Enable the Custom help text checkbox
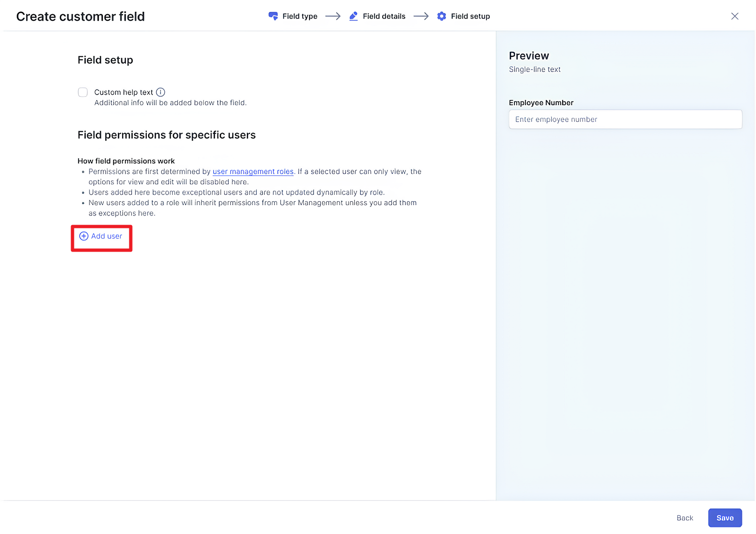 coord(83,92)
